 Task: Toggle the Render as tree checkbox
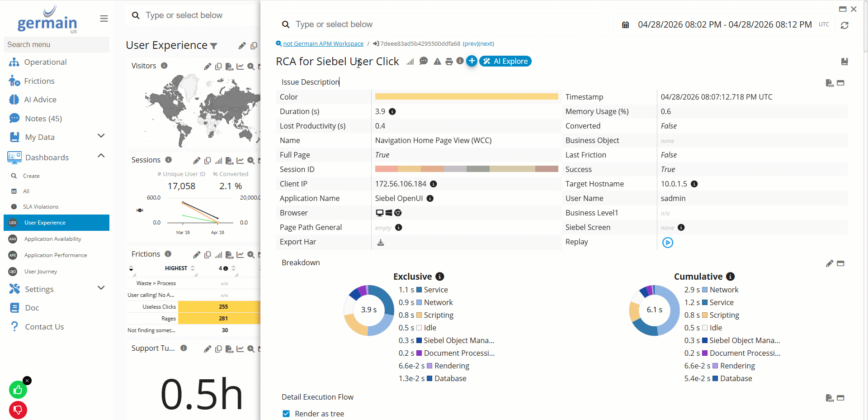286,414
